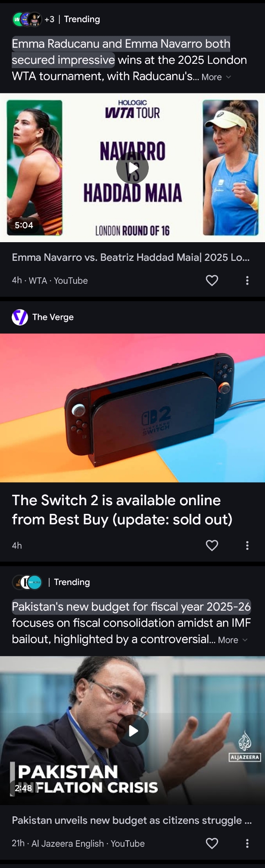Image resolution: width=265 pixels, height=868 pixels.
Task: Tap the Al Jazeera logo on the video
Action: point(245,746)
